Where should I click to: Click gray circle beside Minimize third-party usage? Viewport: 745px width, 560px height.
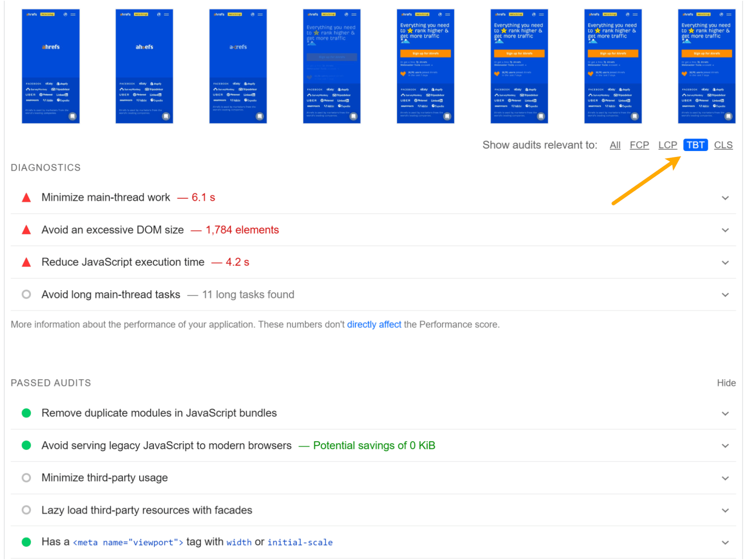26,478
